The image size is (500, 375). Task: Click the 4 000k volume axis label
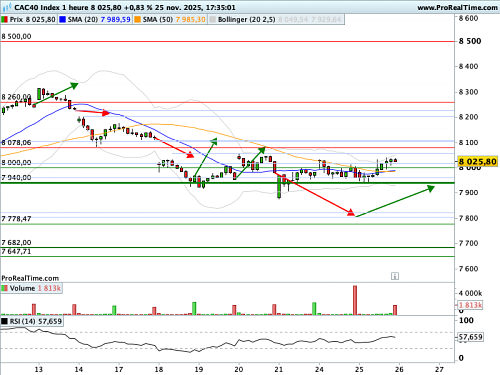470,293
